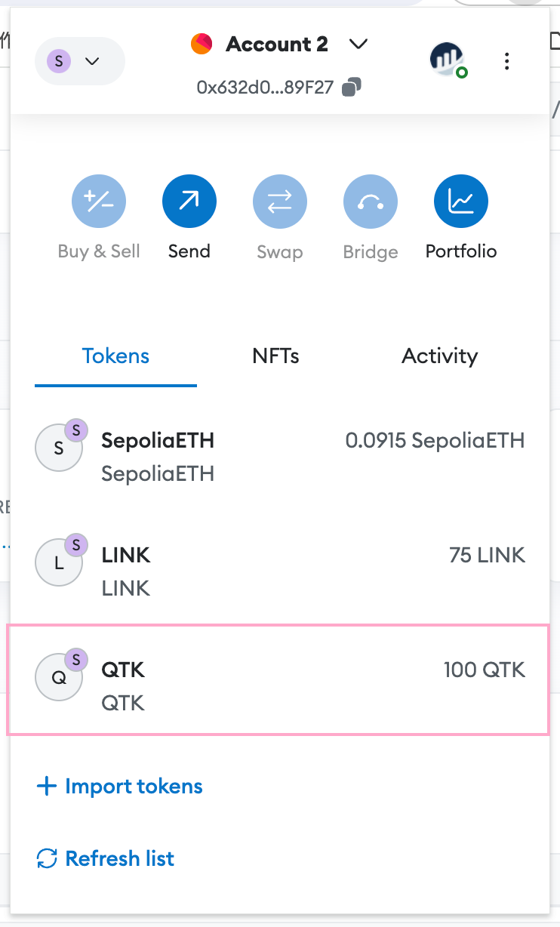This screenshot has height=927, width=560.
Task: Select the Tokens tab
Action: (115, 356)
